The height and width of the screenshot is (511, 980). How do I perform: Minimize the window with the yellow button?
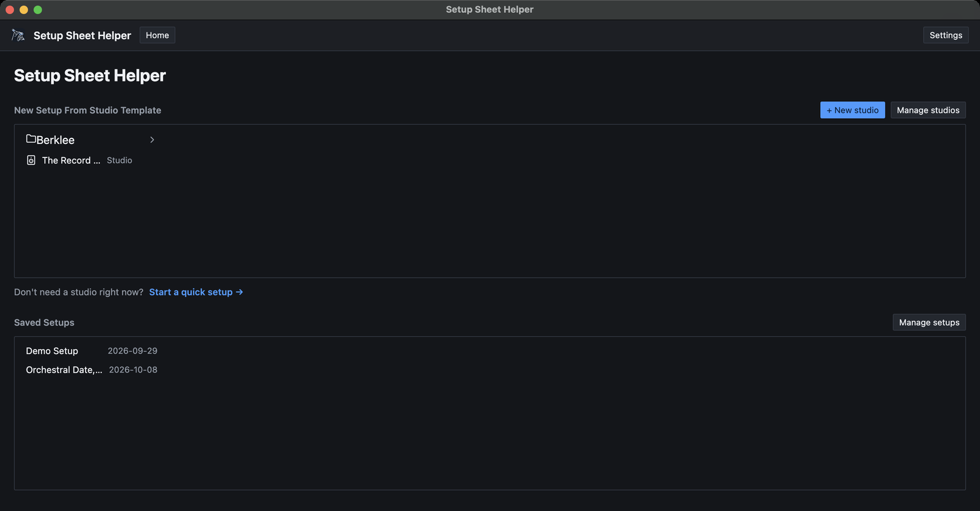tap(24, 10)
